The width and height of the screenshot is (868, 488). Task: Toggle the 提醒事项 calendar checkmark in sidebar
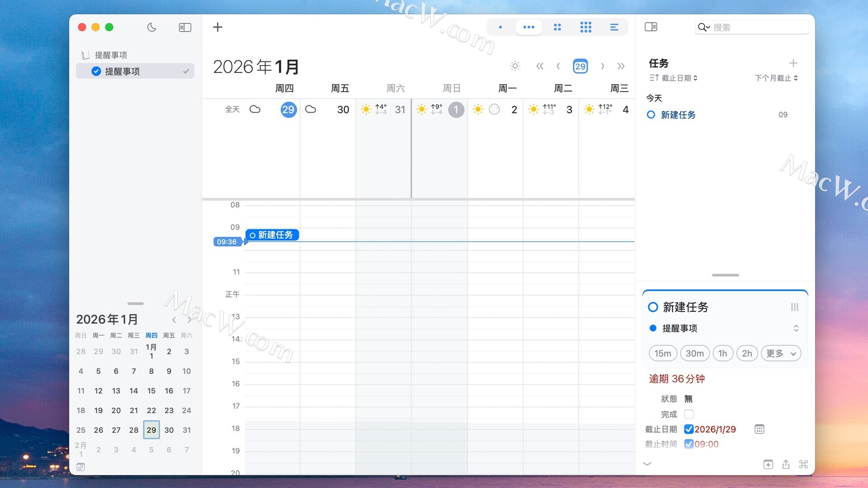[x=96, y=71]
